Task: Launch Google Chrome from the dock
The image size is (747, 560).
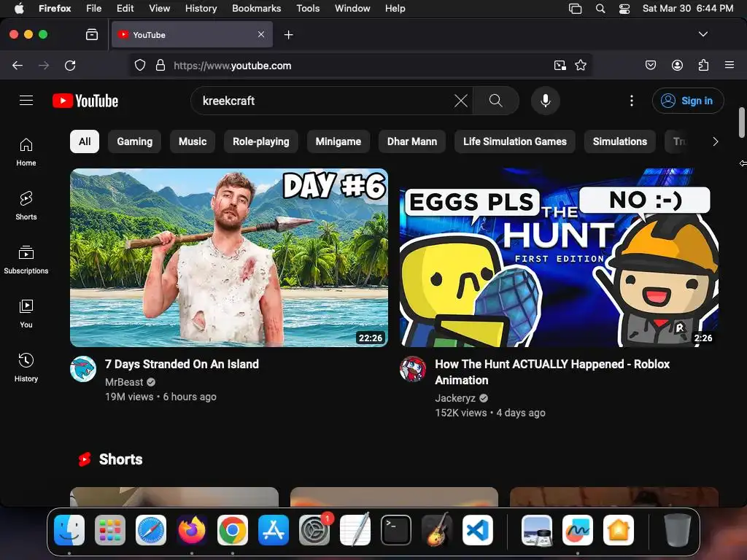Action: pos(233,530)
